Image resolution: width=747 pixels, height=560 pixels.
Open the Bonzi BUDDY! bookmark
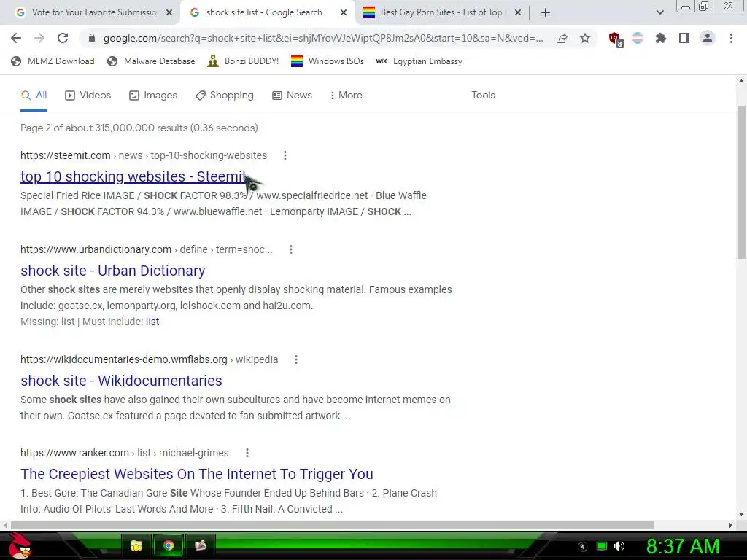[243, 61]
